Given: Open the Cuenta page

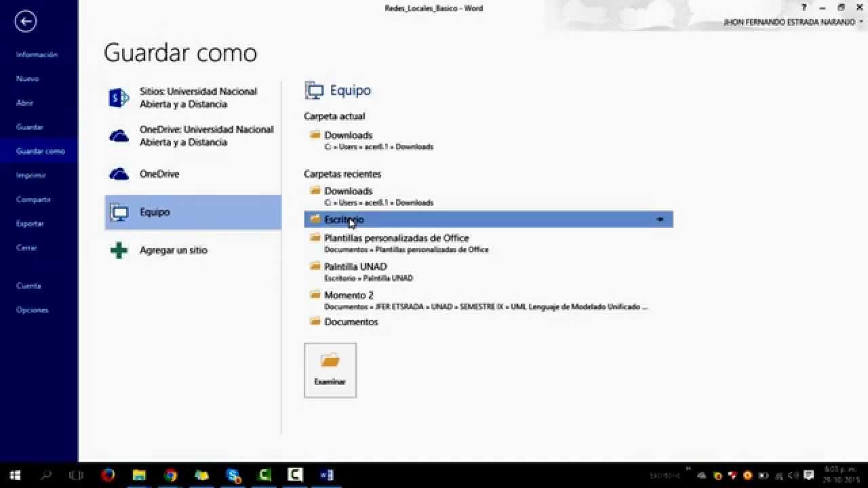Looking at the screenshot, I should [x=28, y=286].
